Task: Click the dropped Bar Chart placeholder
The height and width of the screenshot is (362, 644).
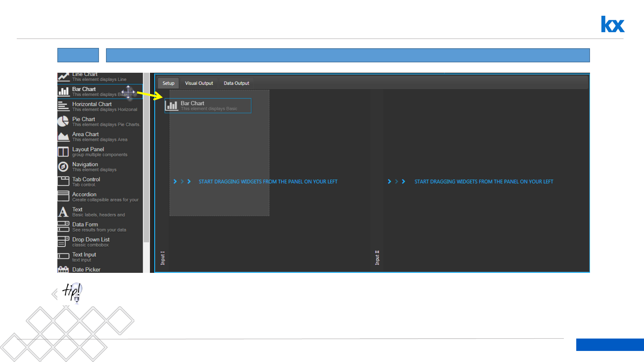Action: tap(208, 106)
